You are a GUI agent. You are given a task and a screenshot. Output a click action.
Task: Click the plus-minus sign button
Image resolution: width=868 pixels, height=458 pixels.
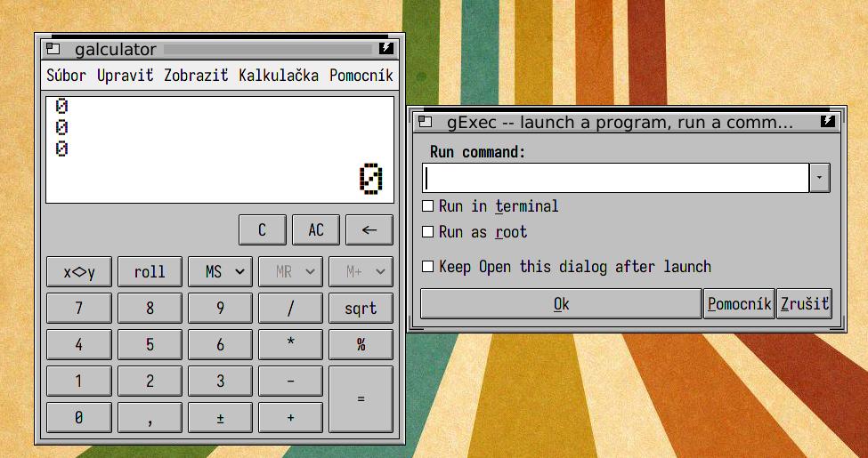220,418
